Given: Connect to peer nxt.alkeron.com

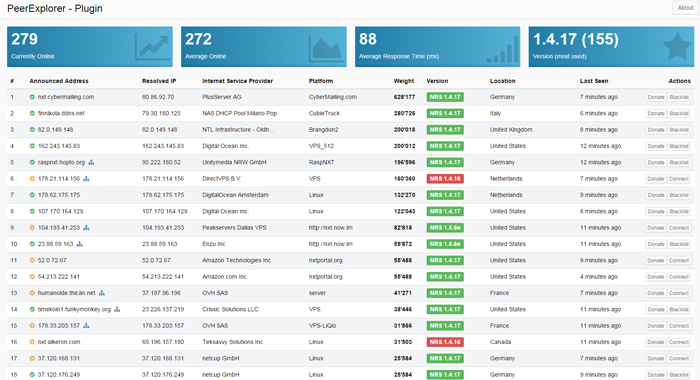Looking at the screenshot, I should coord(679,342).
